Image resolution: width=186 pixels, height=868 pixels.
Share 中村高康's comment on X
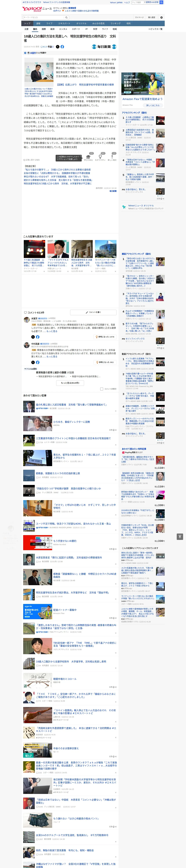click(x=33, y=362)
